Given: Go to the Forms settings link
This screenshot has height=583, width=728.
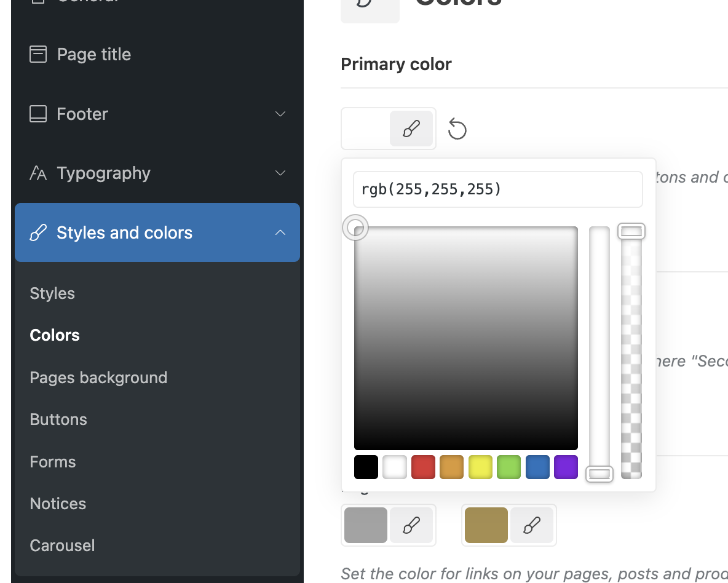Looking at the screenshot, I should coord(53,462).
